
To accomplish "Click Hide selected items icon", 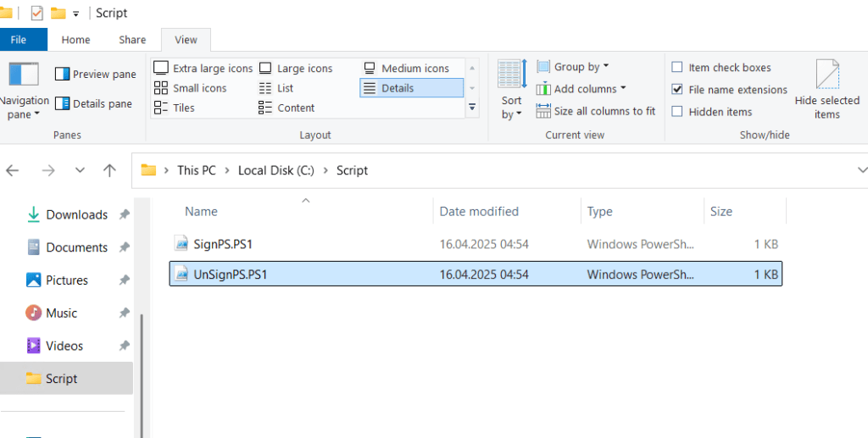I will click(x=827, y=75).
